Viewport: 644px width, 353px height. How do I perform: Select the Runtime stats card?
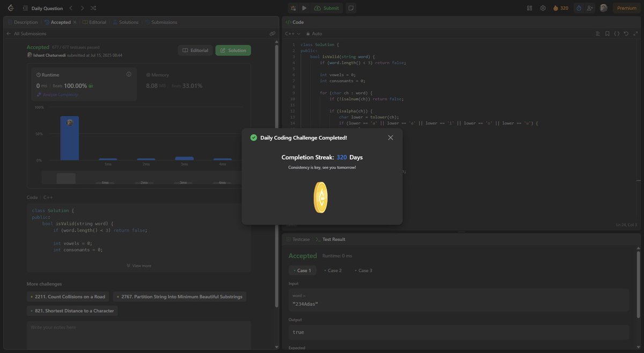tap(84, 84)
